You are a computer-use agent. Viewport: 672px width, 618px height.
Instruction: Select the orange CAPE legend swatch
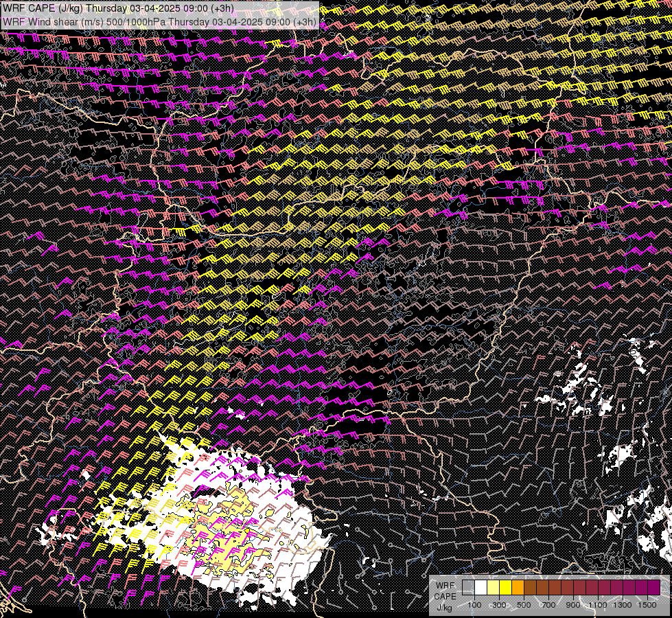coord(518,587)
